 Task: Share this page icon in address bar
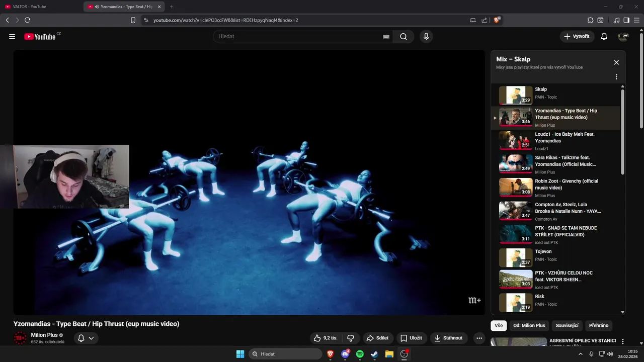(484, 20)
